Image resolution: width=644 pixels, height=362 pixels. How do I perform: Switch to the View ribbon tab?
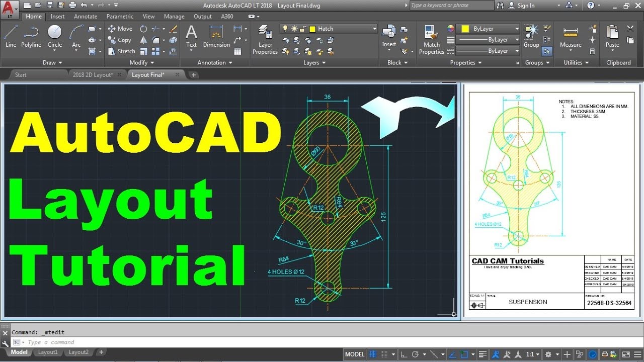(149, 16)
